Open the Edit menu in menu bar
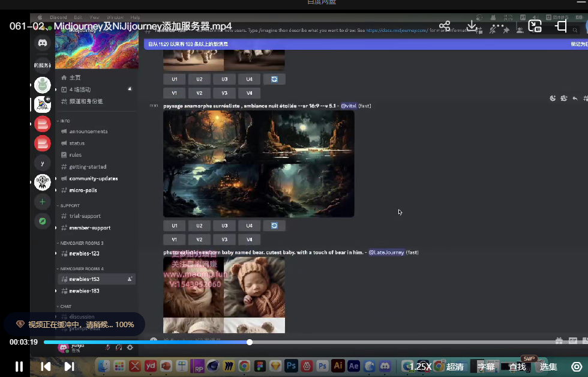 [78, 17]
